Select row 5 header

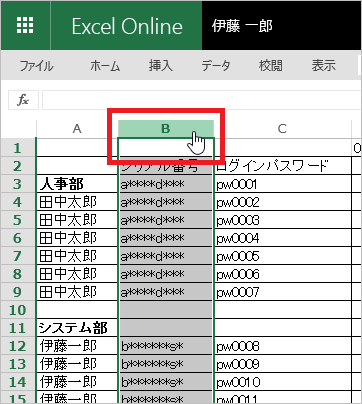[x=18, y=220]
